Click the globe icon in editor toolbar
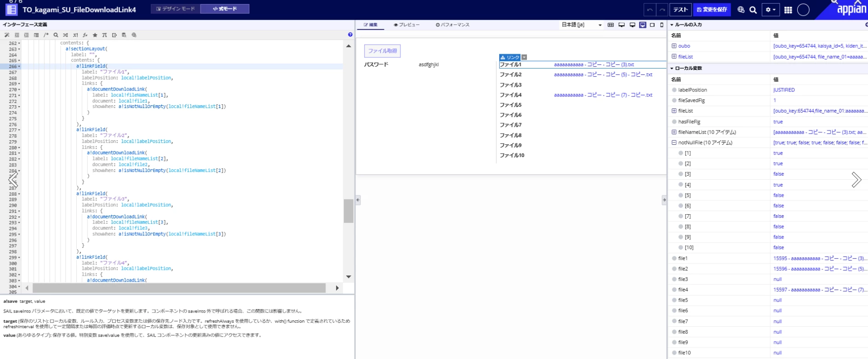868x359 pixels. click(x=134, y=35)
